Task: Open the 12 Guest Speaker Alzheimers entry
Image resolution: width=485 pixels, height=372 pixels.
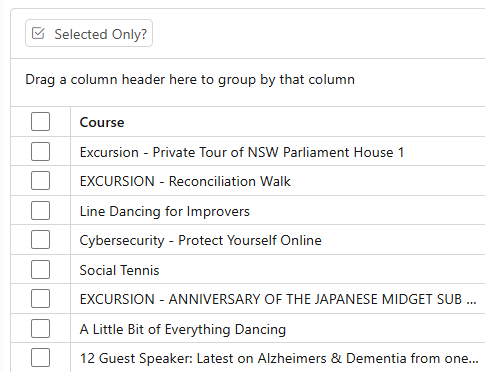Action: click(279, 358)
